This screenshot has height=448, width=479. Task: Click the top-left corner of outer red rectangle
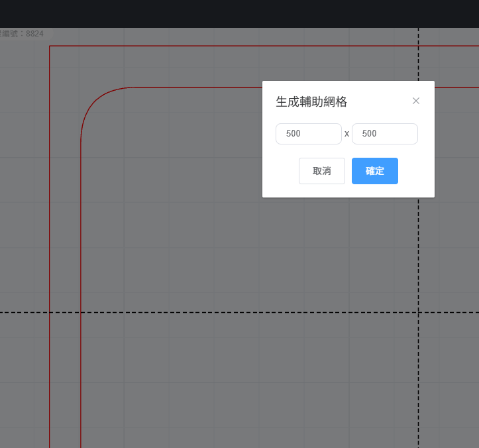click(x=50, y=46)
